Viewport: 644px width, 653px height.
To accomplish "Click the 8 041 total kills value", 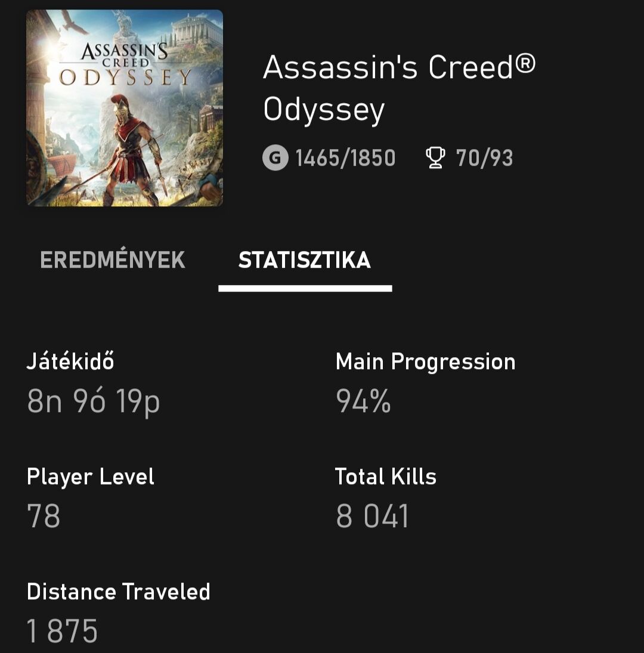I will pyautogui.click(x=373, y=516).
